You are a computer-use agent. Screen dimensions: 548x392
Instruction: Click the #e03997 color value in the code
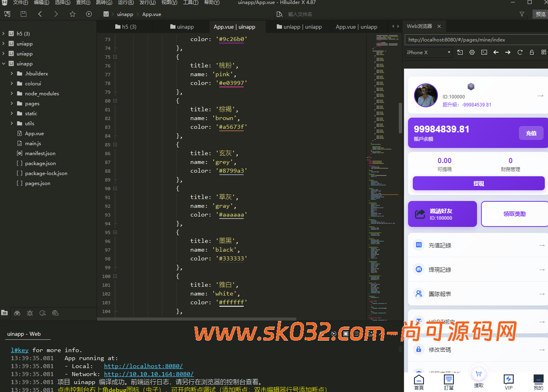tap(231, 83)
